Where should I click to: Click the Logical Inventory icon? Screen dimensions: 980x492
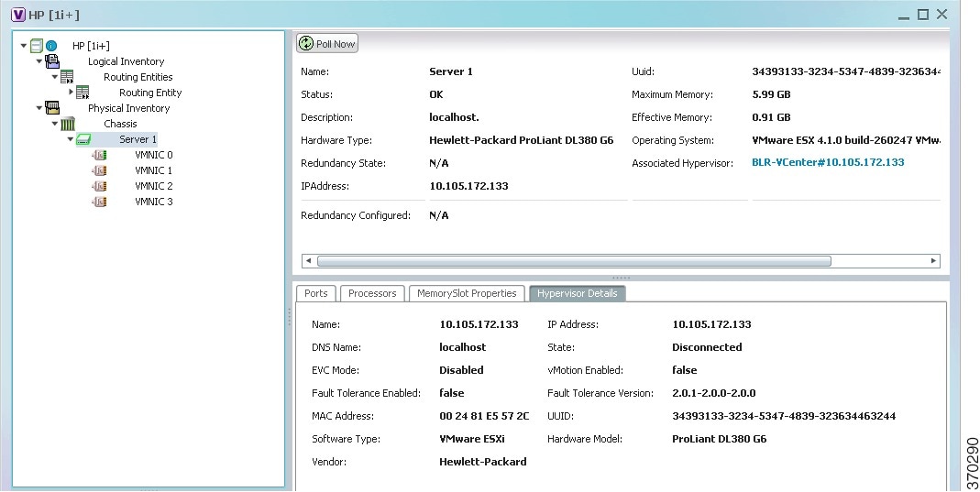point(52,61)
